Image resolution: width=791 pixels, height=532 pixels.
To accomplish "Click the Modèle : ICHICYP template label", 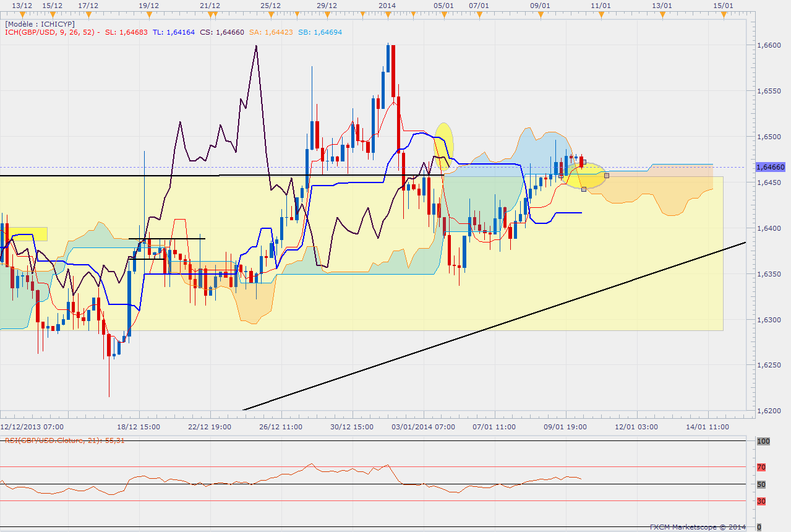I will click(x=40, y=24).
